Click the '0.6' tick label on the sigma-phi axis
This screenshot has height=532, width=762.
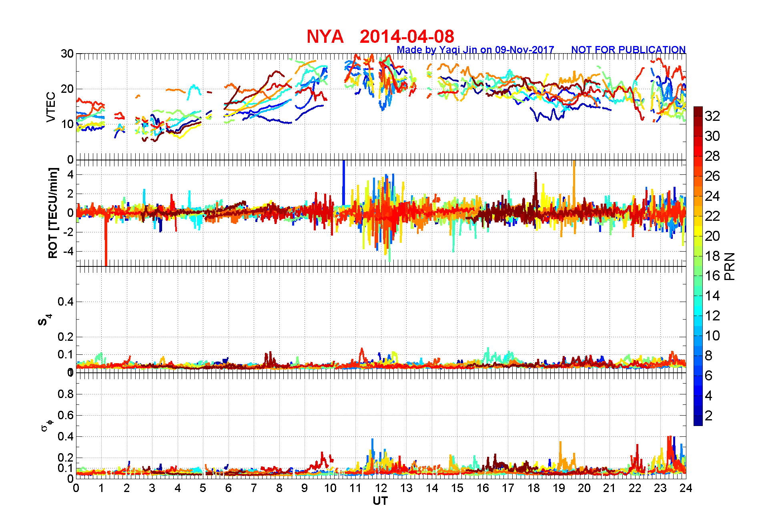coord(66,415)
